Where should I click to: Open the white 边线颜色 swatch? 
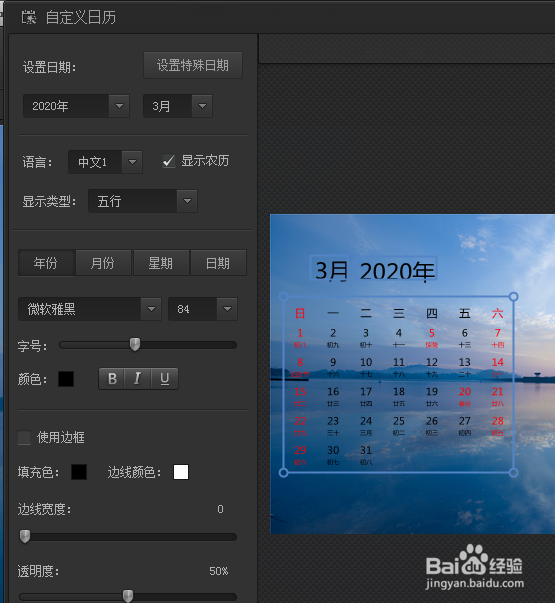pos(181,472)
